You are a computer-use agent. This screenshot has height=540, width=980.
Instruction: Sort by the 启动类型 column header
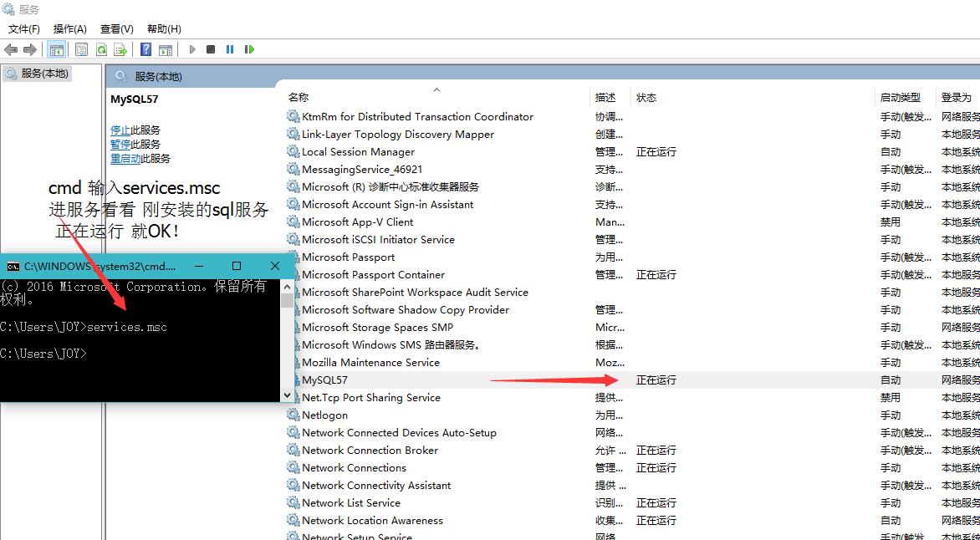900,98
